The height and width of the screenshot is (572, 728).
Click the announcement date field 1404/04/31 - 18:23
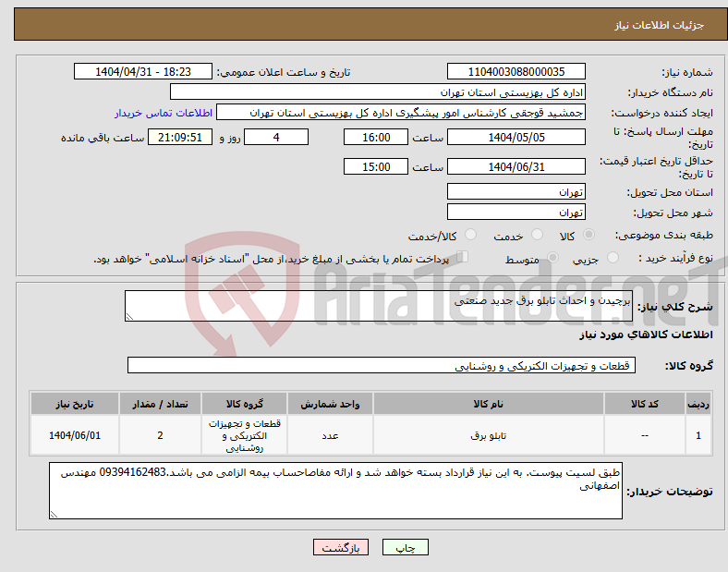point(143,71)
